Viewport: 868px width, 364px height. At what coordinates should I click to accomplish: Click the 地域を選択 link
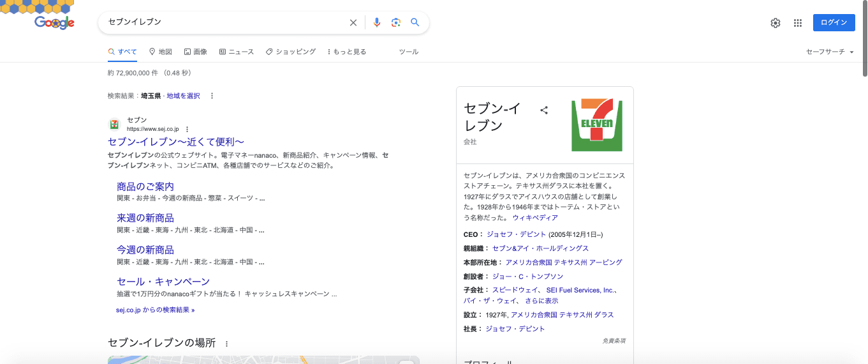click(x=183, y=96)
